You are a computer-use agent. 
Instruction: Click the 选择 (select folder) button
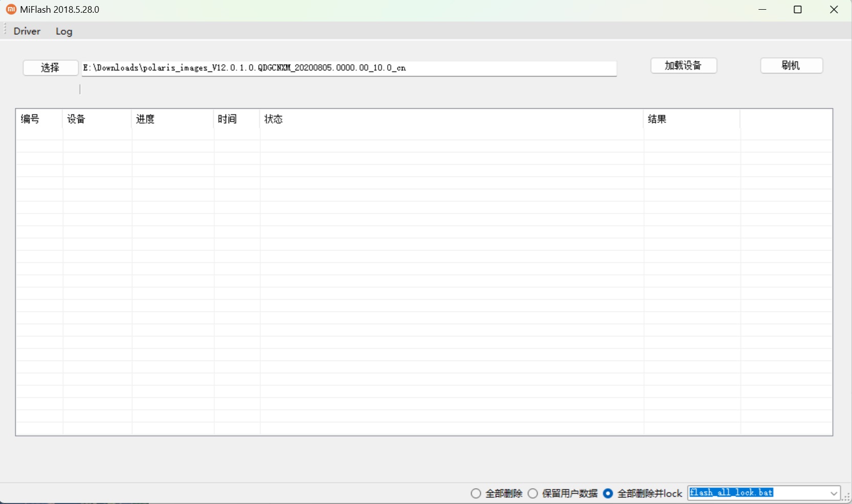click(51, 67)
